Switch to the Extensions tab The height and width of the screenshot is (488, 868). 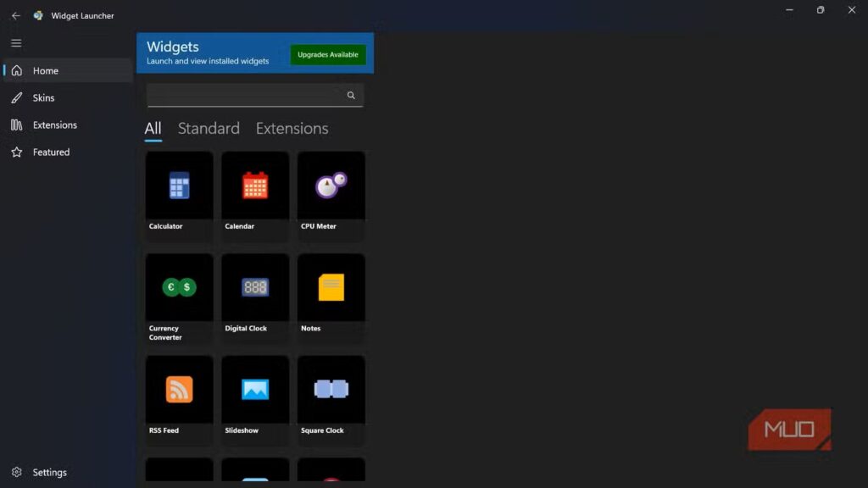coord(292,129)
